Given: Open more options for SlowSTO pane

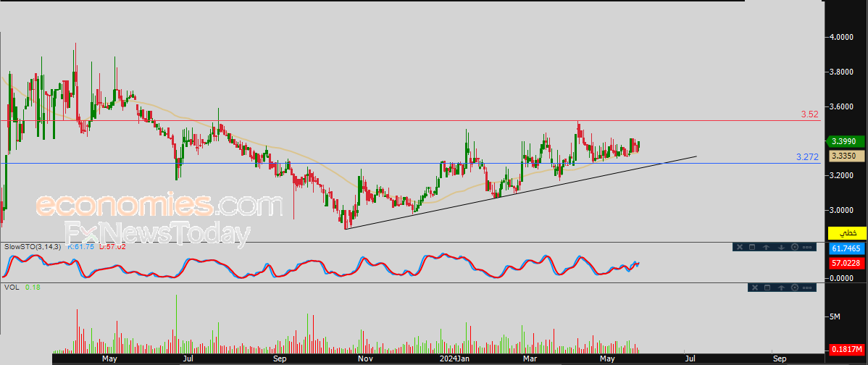Looking at the screenshot, I should 807,247.
